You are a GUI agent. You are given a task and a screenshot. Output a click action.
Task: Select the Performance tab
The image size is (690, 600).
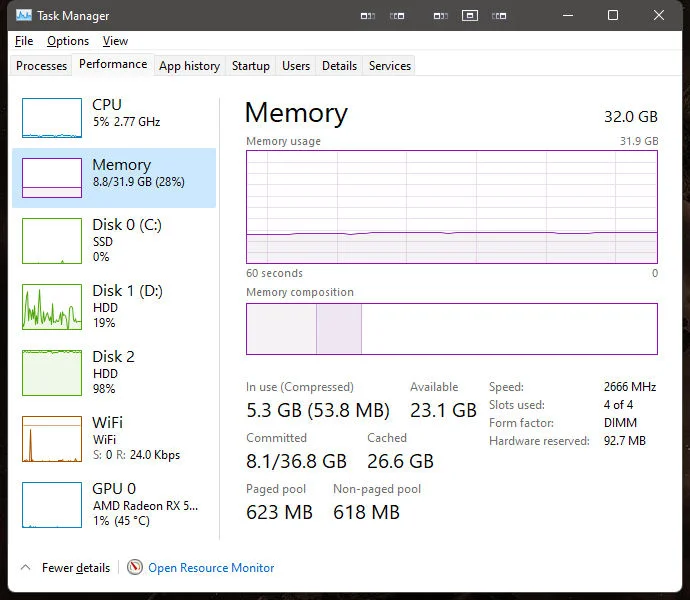click(113, 64)
